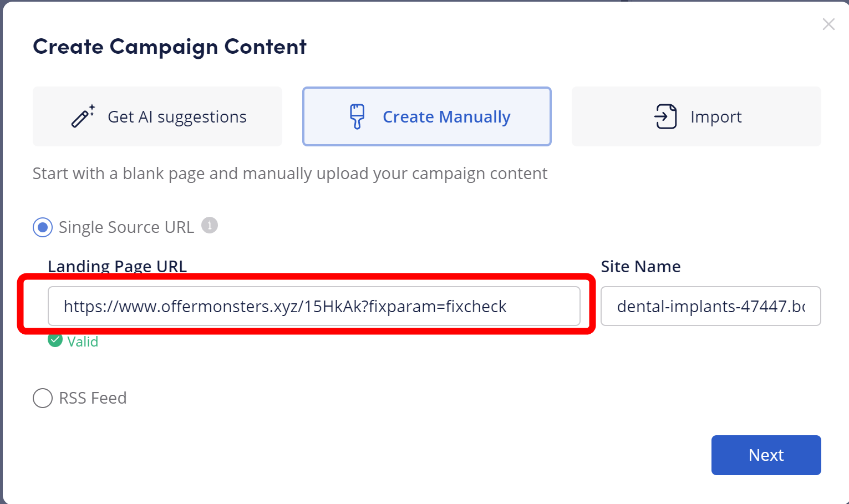Click the Import arrow-into-document icon
Screen dimensions: 849x504
coord(665,116)
